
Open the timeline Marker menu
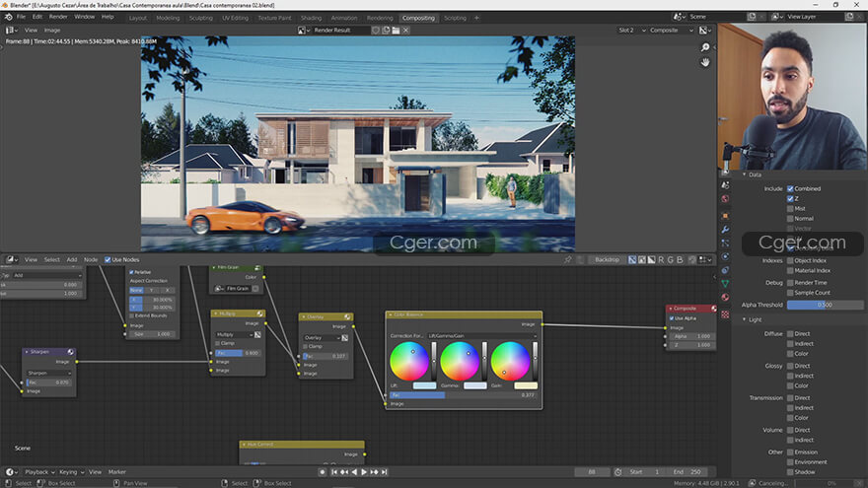(116, 472)
